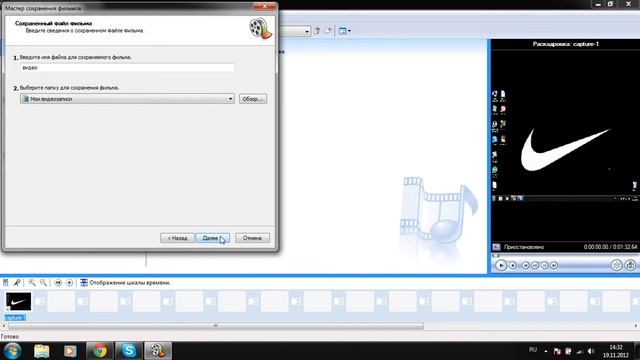Focus the movie file name field containing видео
Screen dimensions: 640x360
[x=127, y=68]
